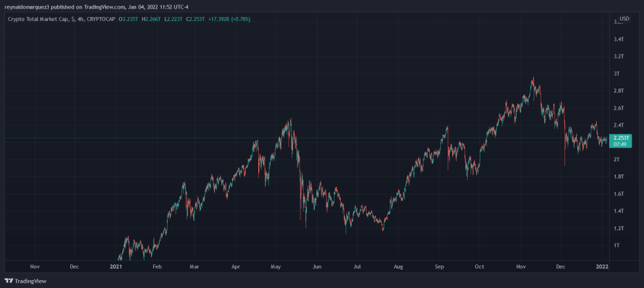Click the 3.4T price axis label
The height and width of the screenshot is (288, 644).
pos(618,39)
